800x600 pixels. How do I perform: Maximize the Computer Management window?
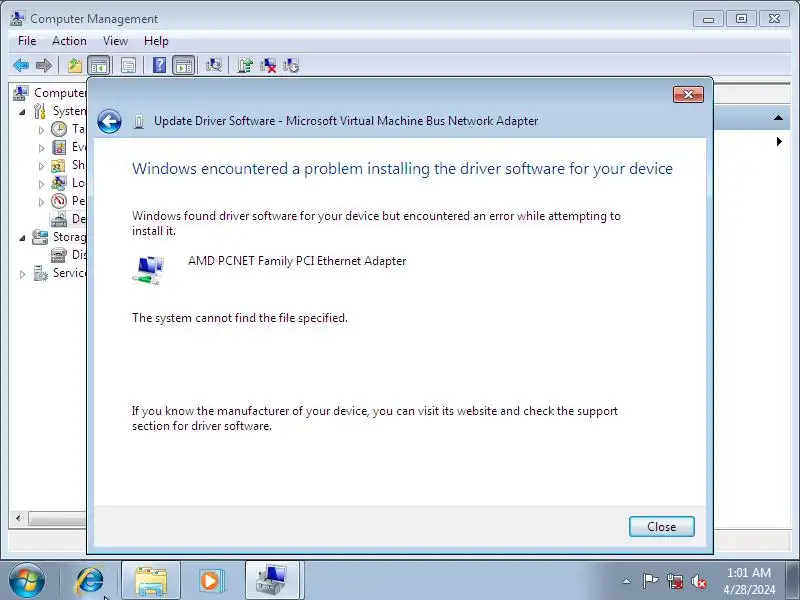pos(741,19)
